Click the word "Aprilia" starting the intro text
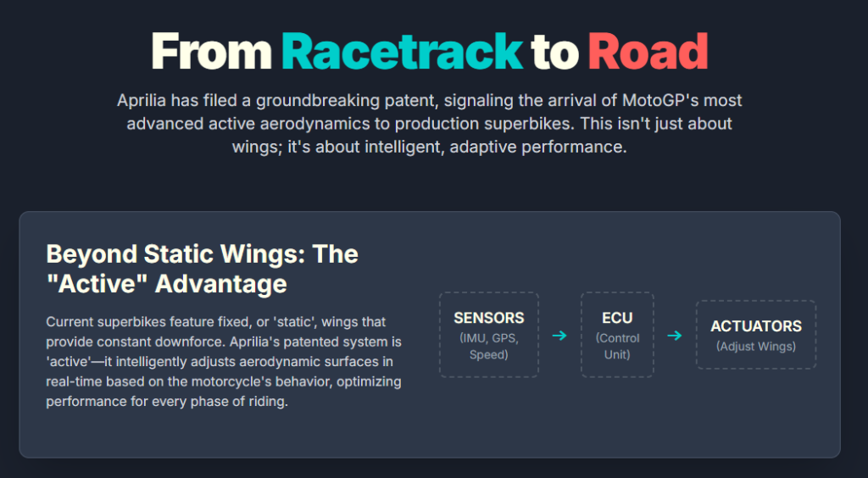The height and width of the screenshot is (478, 868). [x=141, y=101]
